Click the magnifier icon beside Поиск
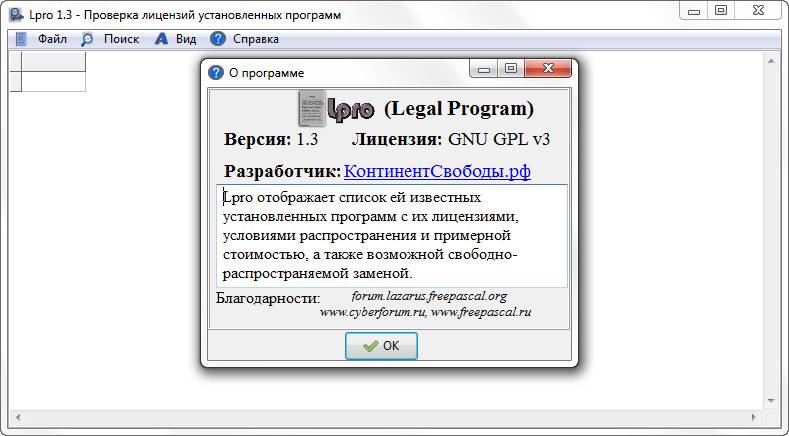Image resolution: width=789 pixels, height=436 pixels. (87, 39)
